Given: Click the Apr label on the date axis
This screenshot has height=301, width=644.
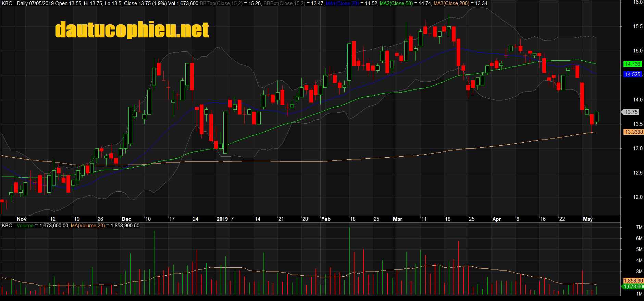Looking at the screenshot, I should pos(496,219).
